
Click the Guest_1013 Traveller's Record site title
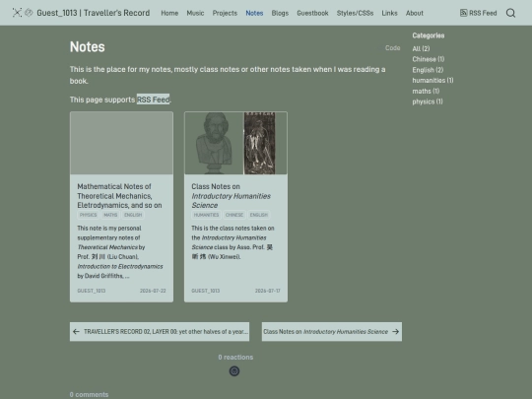(x=94, y=13)
